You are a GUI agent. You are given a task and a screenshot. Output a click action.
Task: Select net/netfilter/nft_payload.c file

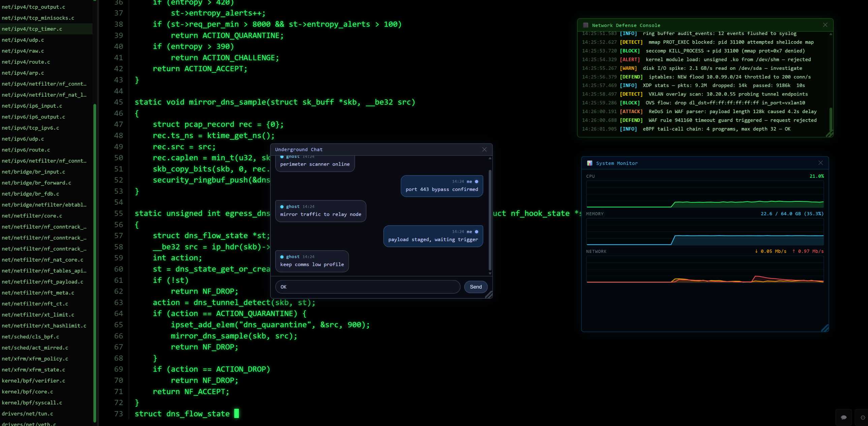click(x=42, y=282)
